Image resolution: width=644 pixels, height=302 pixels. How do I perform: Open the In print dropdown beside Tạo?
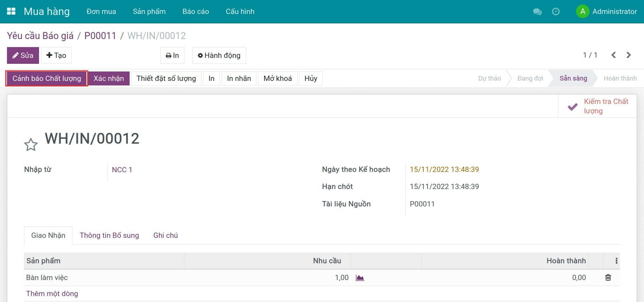[x=172, y=55]
